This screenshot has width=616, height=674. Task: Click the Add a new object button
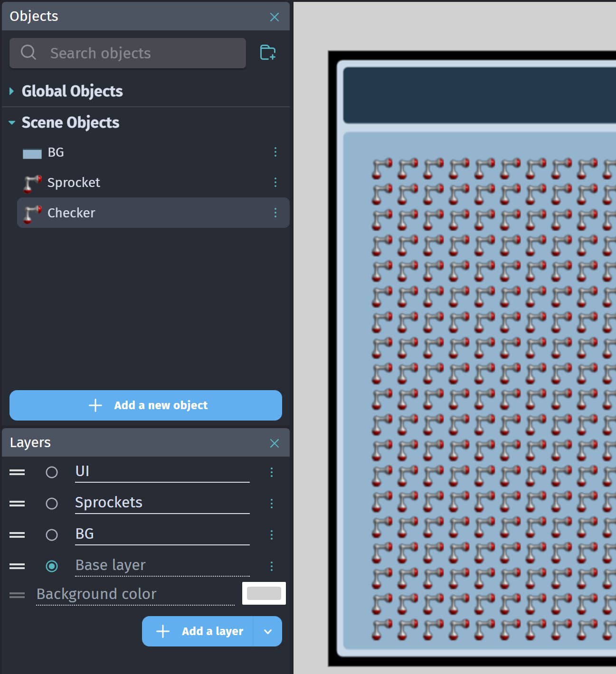[x=146, y=405]
